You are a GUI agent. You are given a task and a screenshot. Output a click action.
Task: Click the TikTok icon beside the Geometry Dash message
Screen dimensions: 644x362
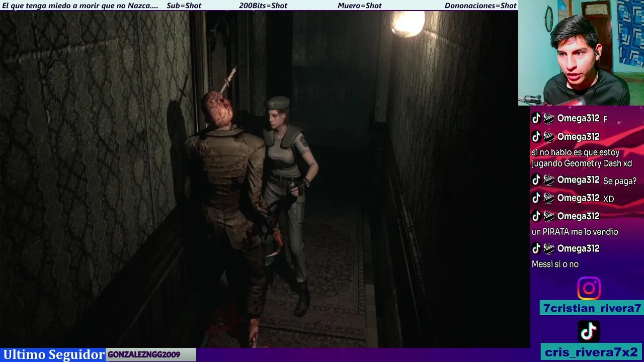(x=536, y=136)
